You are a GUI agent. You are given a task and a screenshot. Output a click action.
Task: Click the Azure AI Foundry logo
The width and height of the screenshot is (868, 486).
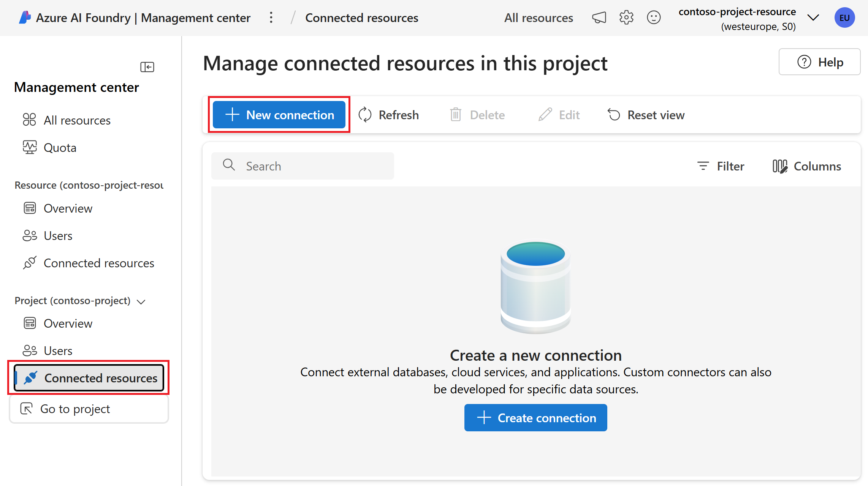(x=25, y=17)
